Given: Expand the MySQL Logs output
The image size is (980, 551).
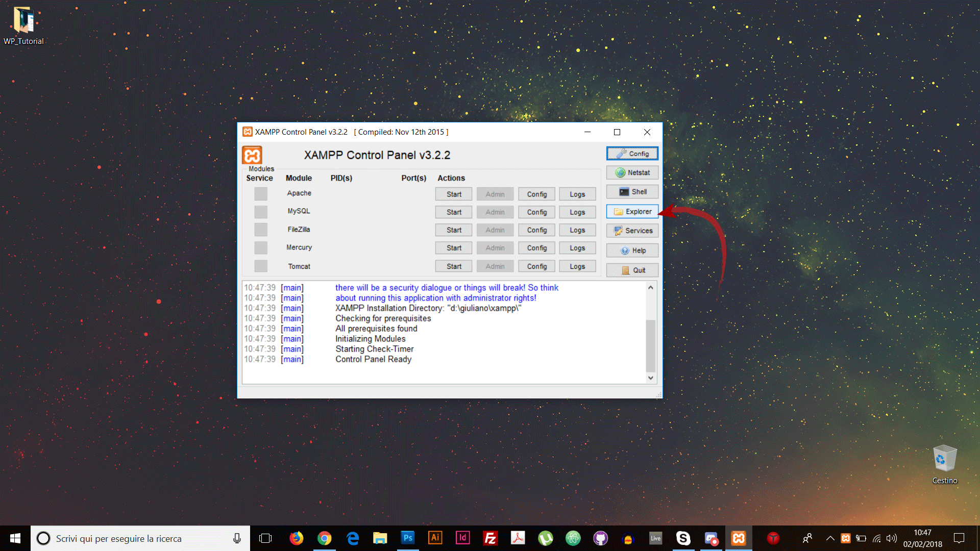Looking at the screenshot, I should (x=577, y=211).
